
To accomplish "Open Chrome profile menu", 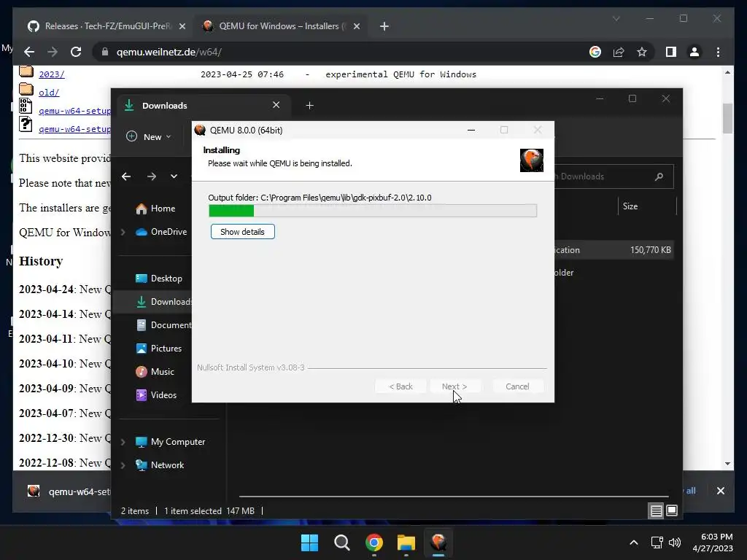I will click(x=694, y=52).
